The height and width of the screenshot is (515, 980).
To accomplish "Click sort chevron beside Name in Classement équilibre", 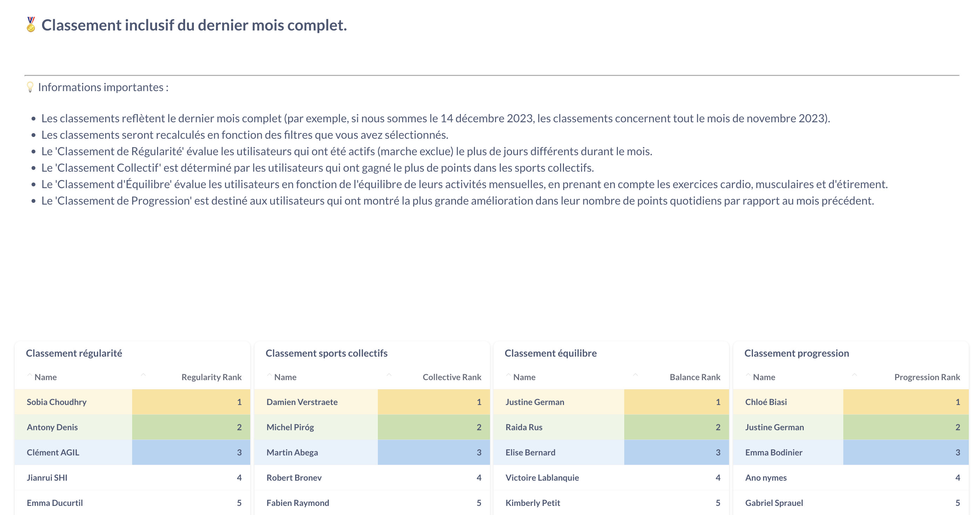I will click(x=508, y=376).
